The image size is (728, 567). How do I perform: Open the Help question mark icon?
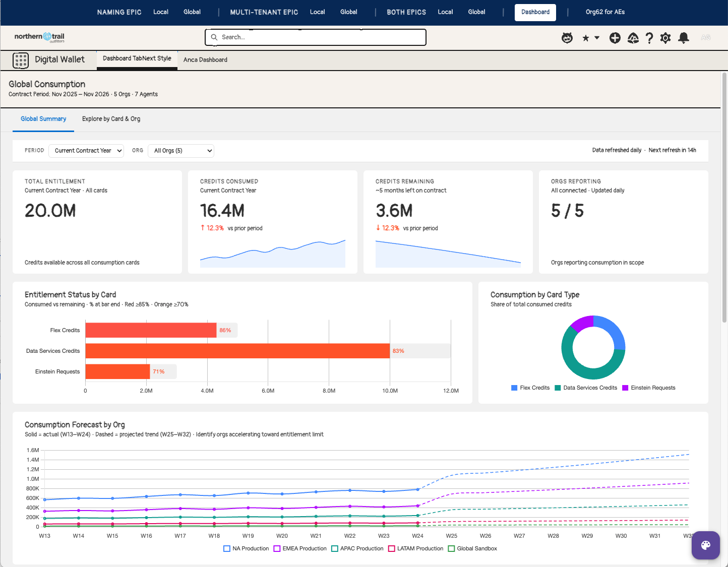649,38
